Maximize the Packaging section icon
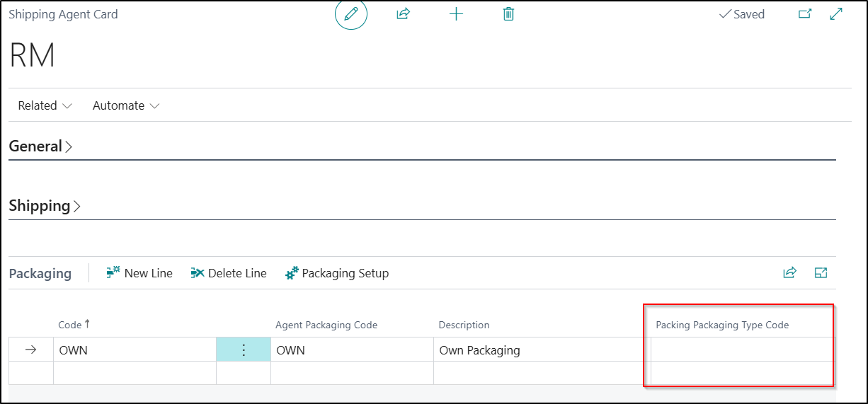 tap(821, 273)
